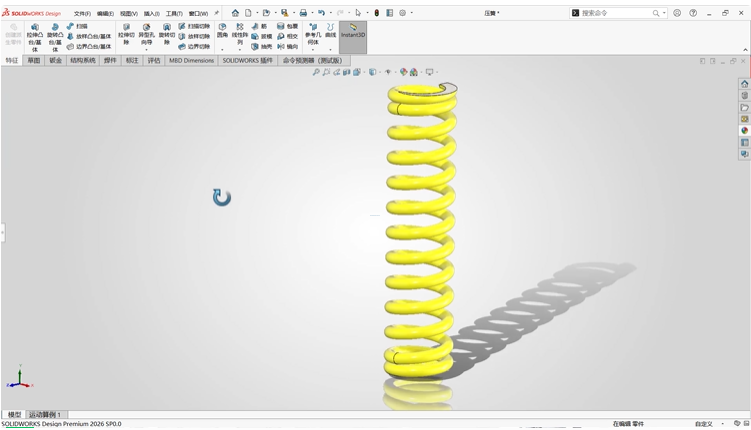Viewport: 751px width, 430px height.
Task: Toggle the 命令预测器 (测试版) tab
Action: point(312,60)
